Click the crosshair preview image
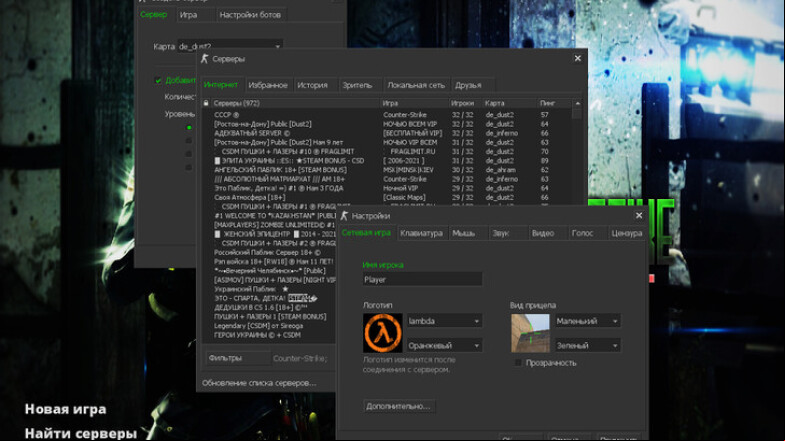 (x=530, y=333)
